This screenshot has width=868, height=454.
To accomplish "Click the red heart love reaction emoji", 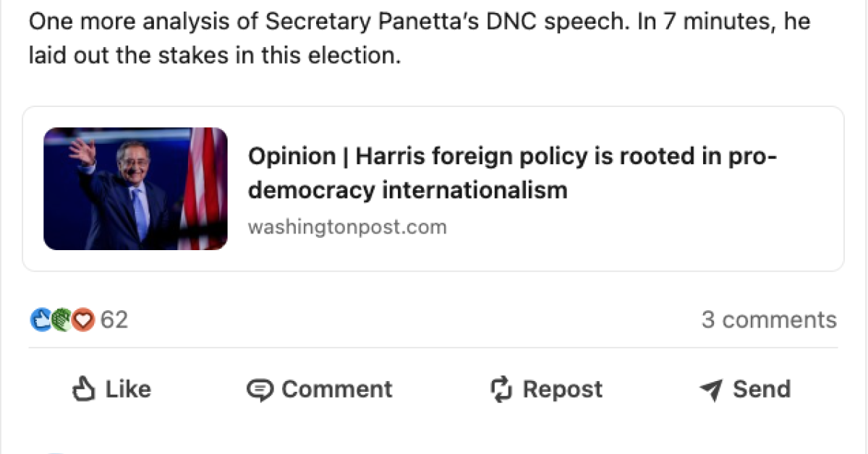I will pyautogui.click(x=82, y=320).
